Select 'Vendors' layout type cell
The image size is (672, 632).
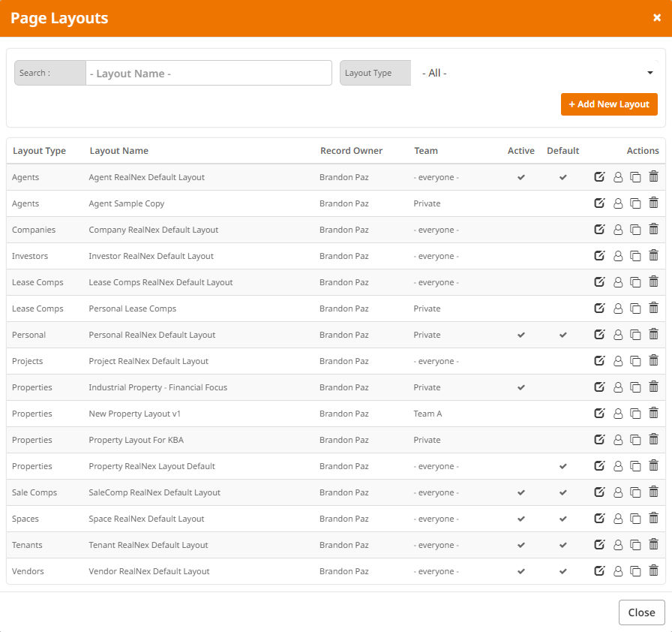pyautogui.click(x=28, y=571)
